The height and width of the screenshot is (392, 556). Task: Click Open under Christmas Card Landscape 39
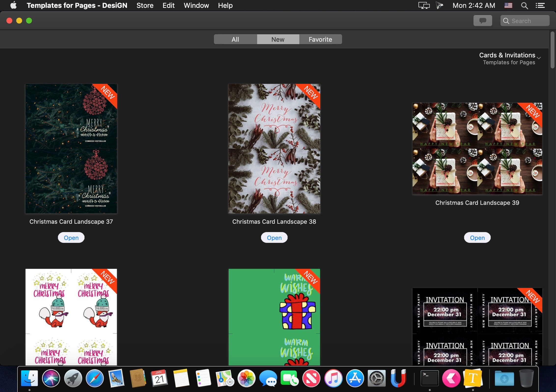click(x=477, y=237)
